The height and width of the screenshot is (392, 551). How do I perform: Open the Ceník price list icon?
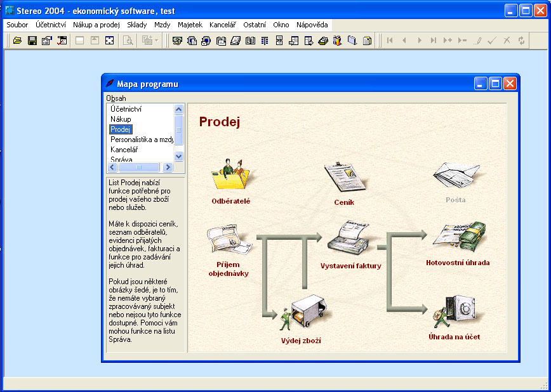345,177
